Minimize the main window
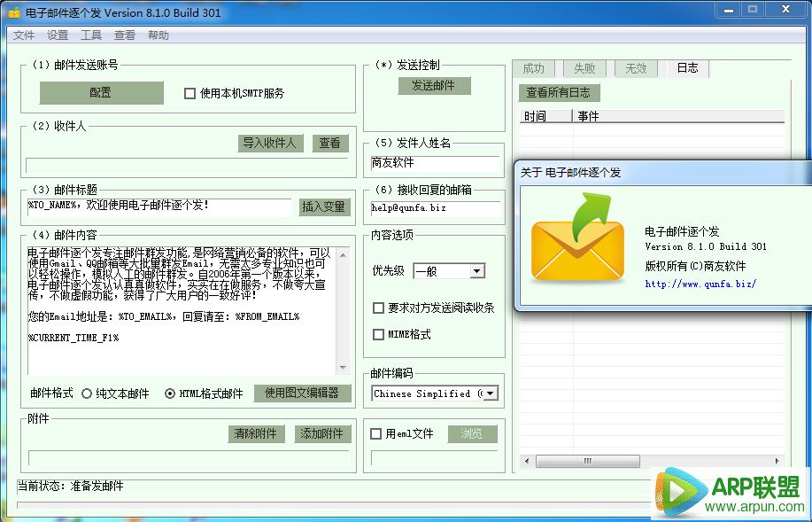Screen dimensions: 812x522 coord(729,10)
